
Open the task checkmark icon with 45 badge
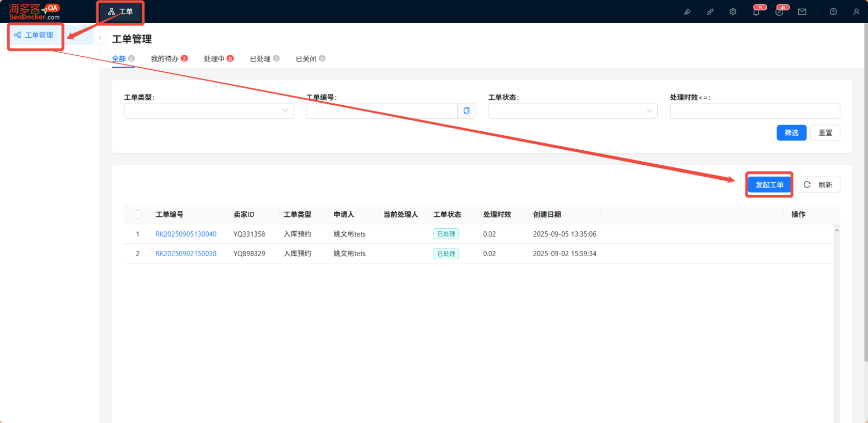coord(779,12)
